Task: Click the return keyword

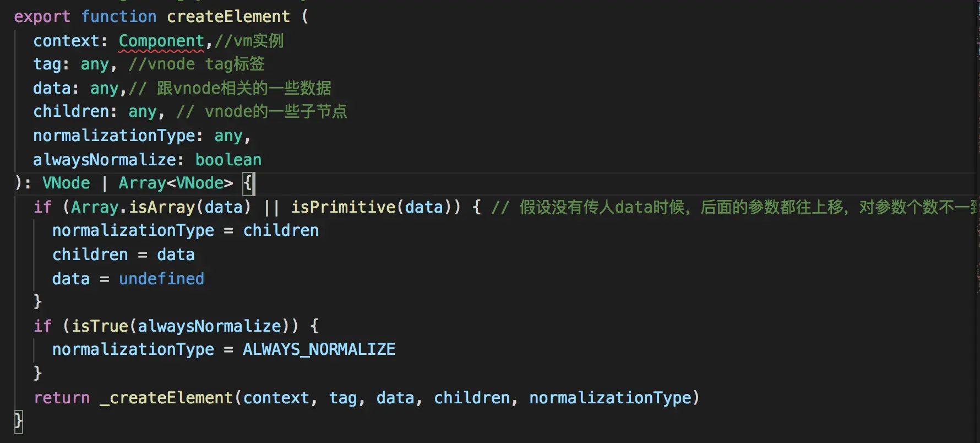Action: [62, 398]
